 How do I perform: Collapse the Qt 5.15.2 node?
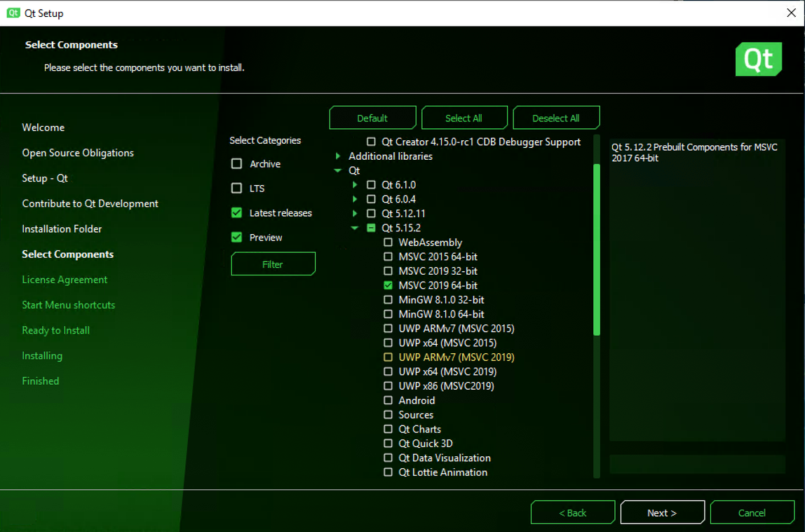(355, 228)
